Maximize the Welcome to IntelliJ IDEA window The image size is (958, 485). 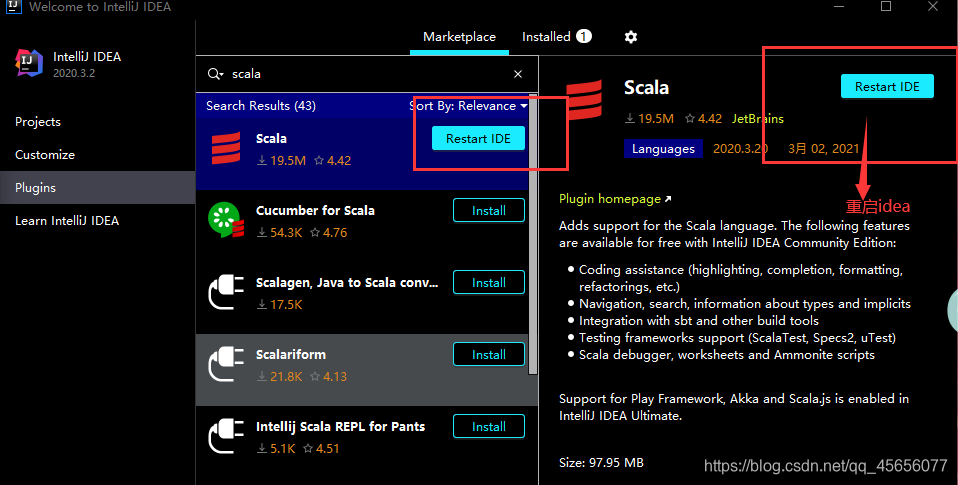[x=886, y=7]
